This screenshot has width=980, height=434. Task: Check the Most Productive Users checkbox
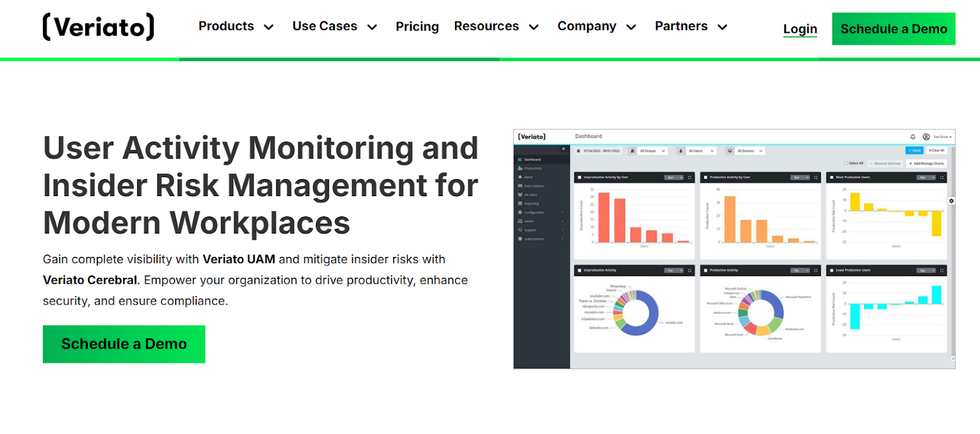pyautogui.click(x=832, y=177)
